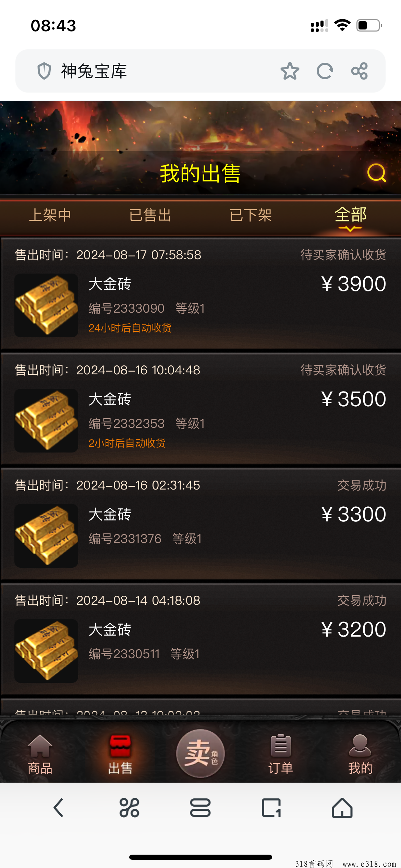Go back with browser back arrow
Image resolution: width=401 pixels, height=868 pixels.
(59, 807)
